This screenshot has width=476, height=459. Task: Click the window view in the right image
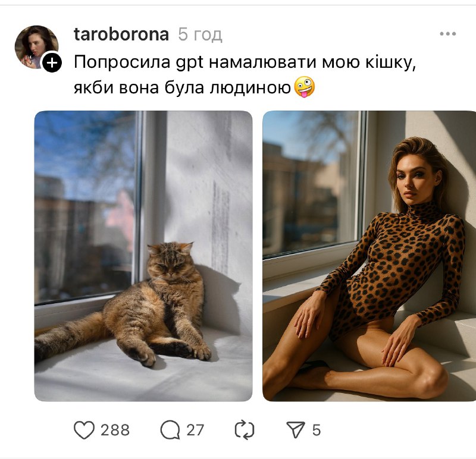coord(311,184)
